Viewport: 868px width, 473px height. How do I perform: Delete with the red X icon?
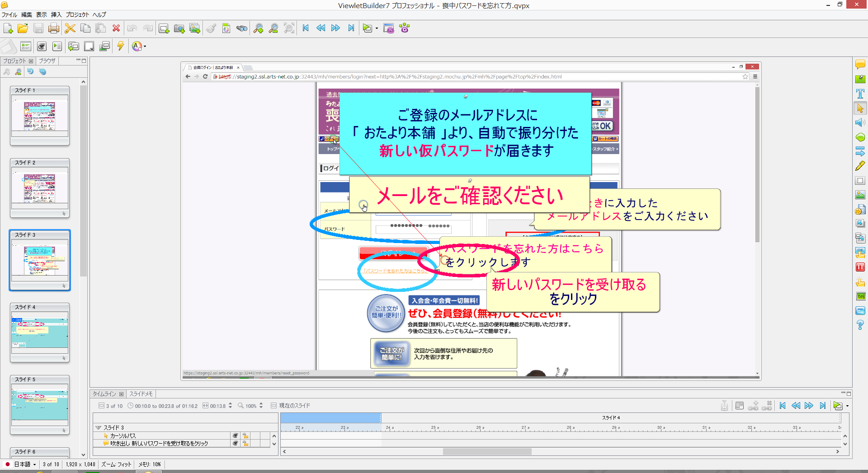116,28
